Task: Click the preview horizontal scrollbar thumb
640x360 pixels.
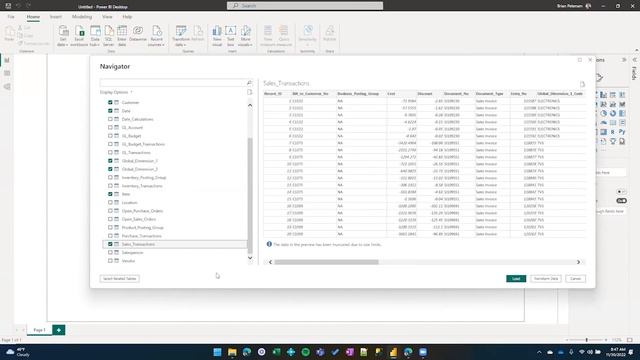Action: tap(327, 262)
